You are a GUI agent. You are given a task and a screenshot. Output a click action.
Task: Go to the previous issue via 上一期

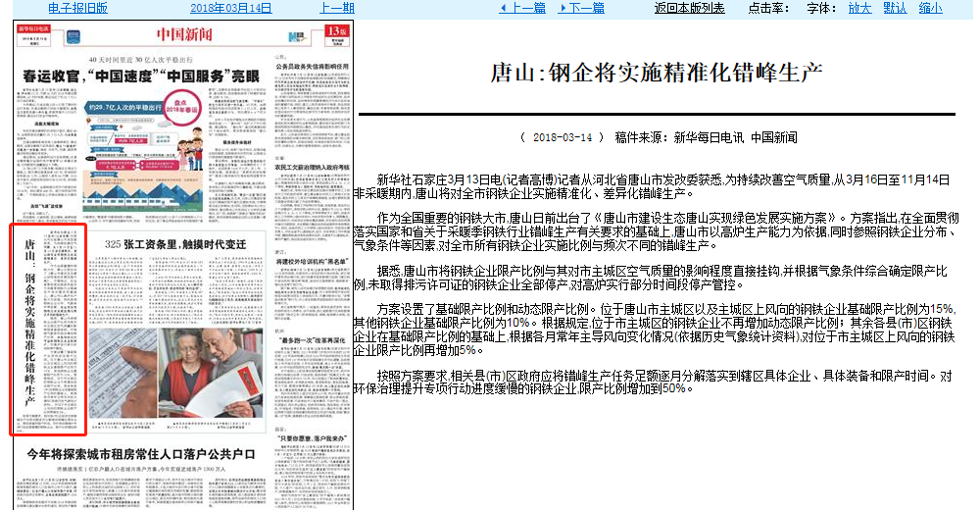(337, 8)
